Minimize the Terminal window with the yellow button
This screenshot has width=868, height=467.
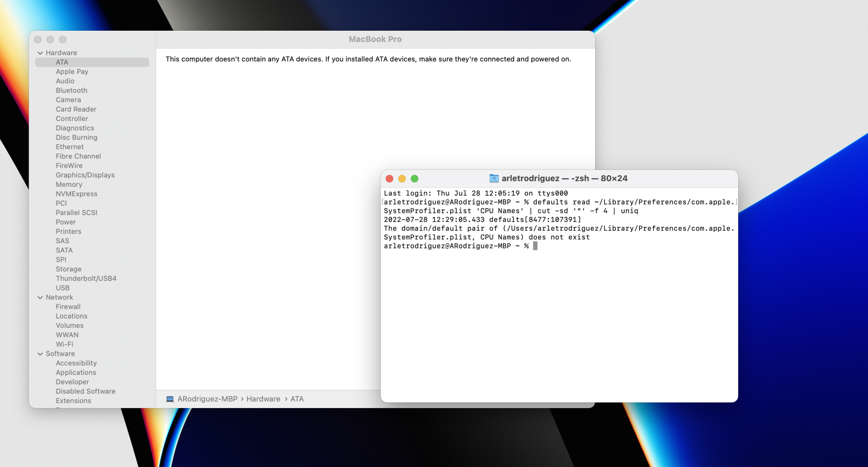coord(402,179)
